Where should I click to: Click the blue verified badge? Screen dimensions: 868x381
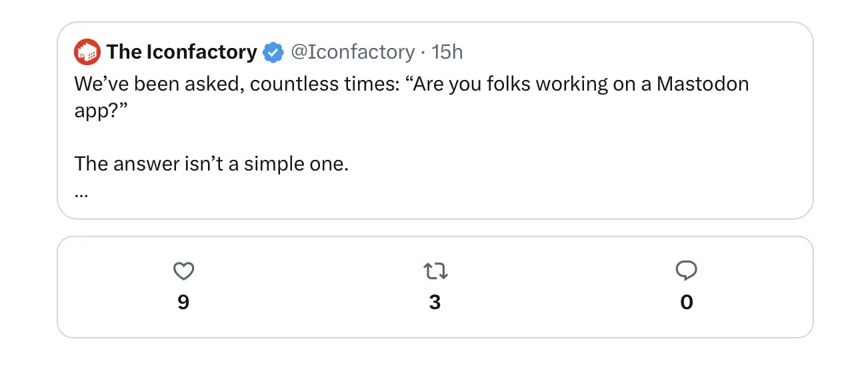(273, 52)
